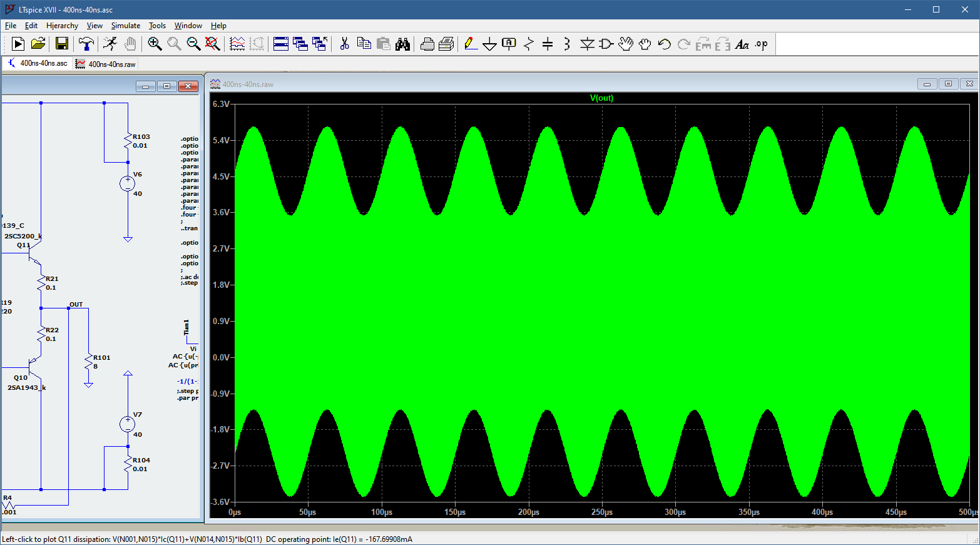The width and height of the screenshot is (980, 545).
Task: Maximize the schematic child window
Action: pos(166,86)
